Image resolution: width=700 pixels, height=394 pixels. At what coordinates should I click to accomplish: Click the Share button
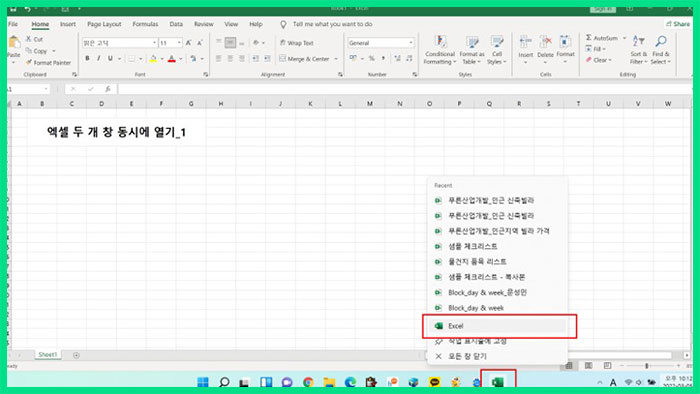pos(678,24)
